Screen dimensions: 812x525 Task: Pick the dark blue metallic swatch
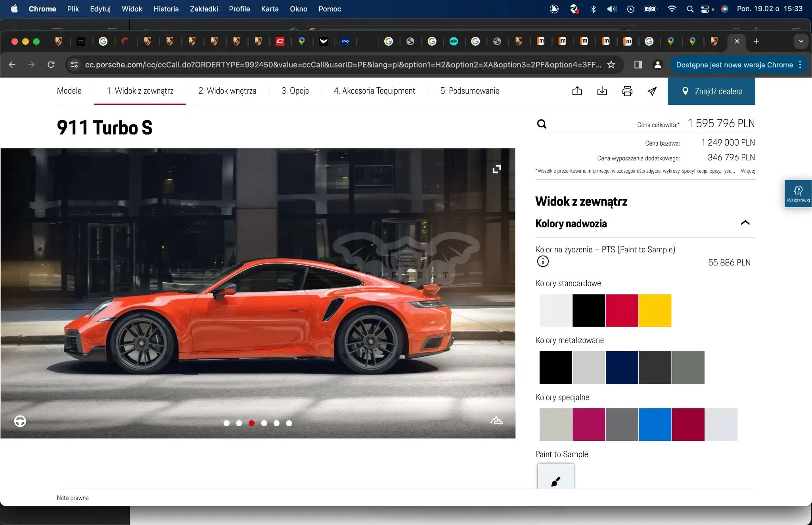tap(622, 367)
